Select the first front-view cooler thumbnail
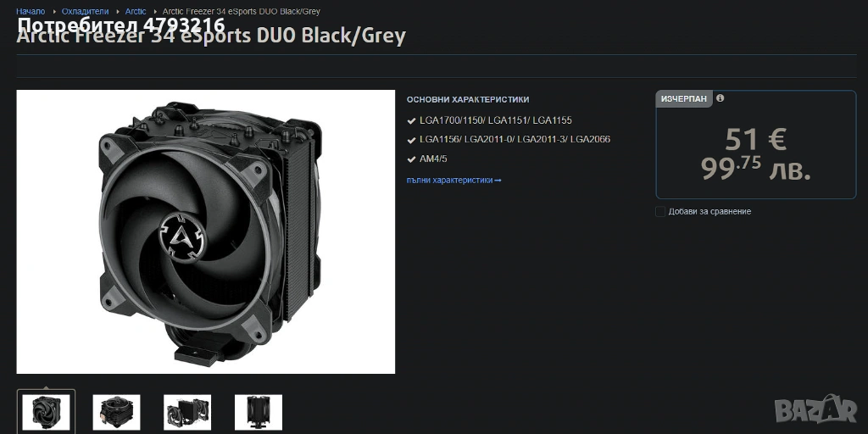 tap(46, 412)
